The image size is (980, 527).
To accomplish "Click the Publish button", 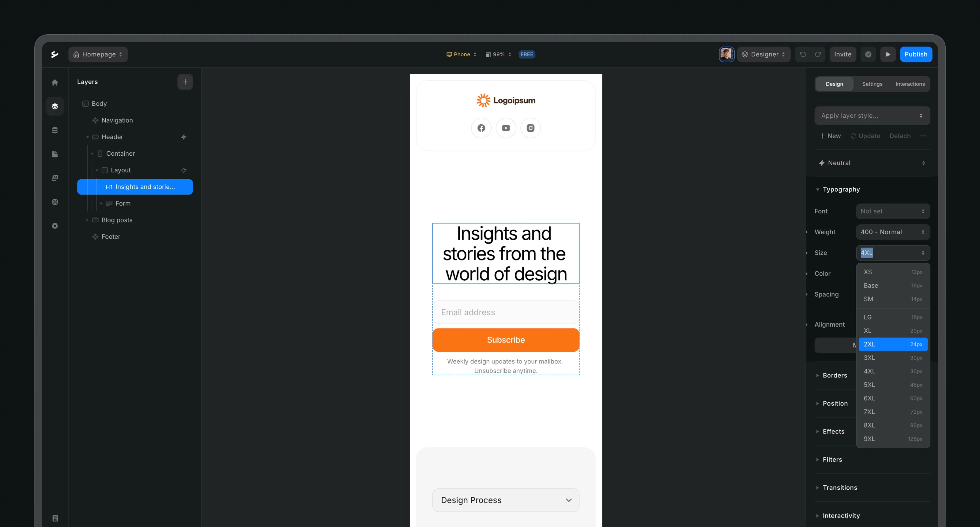I will (916, 55).
